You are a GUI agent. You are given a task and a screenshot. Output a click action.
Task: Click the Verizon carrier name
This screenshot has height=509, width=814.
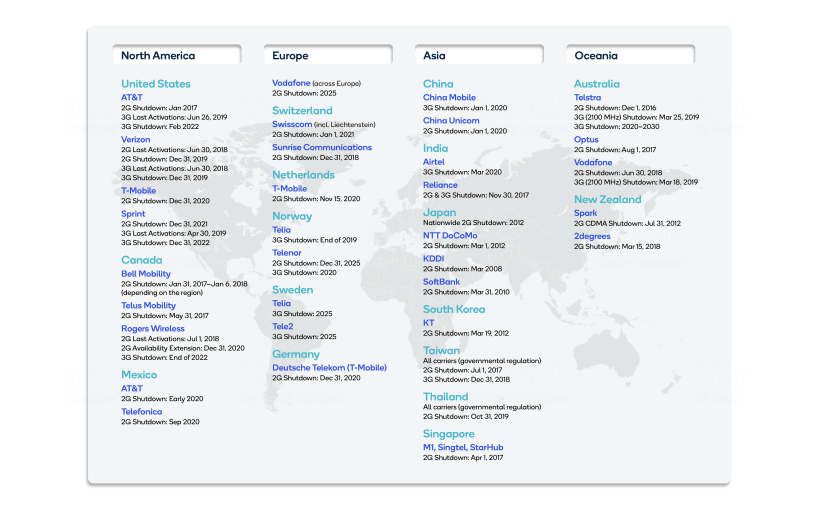point(135,140)
